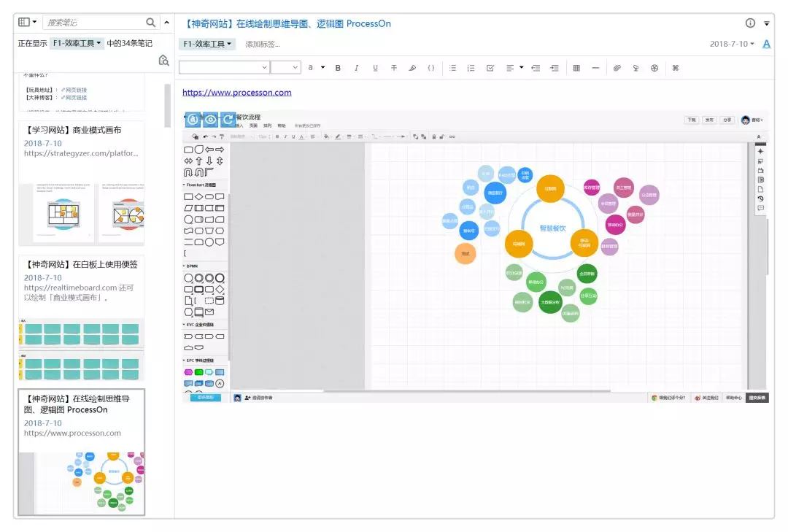The width and height of the screenshot is (788, 532).
Task: Click the text alignment icon
Action: [510, 68]
